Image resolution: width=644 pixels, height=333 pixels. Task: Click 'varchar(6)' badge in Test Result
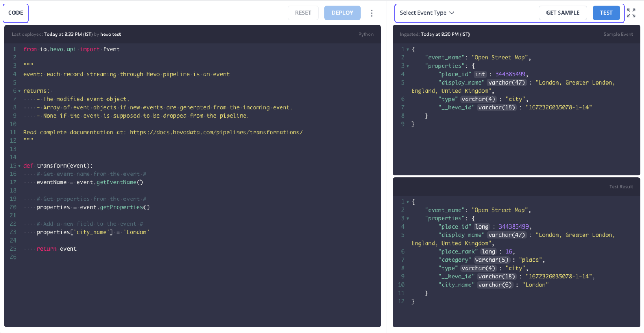pyautogui.click(x=495, y=285)
